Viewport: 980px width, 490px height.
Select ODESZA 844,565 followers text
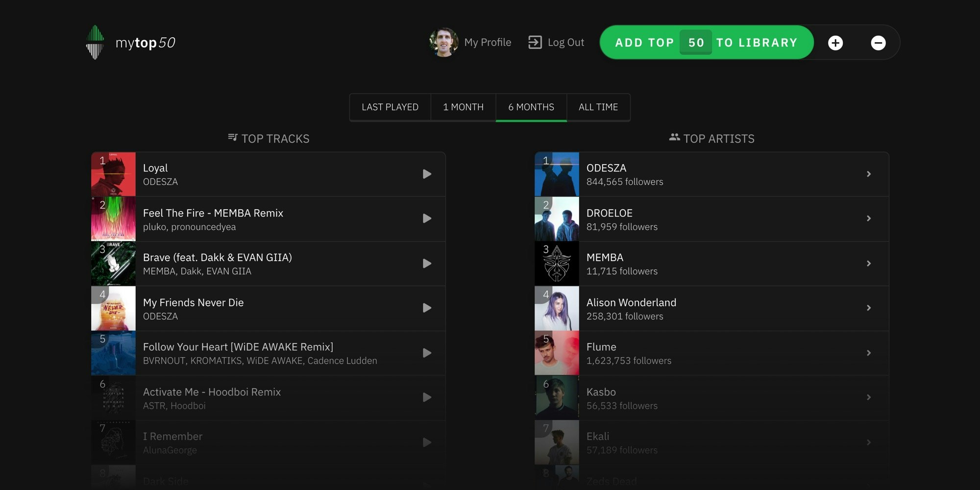625,182
